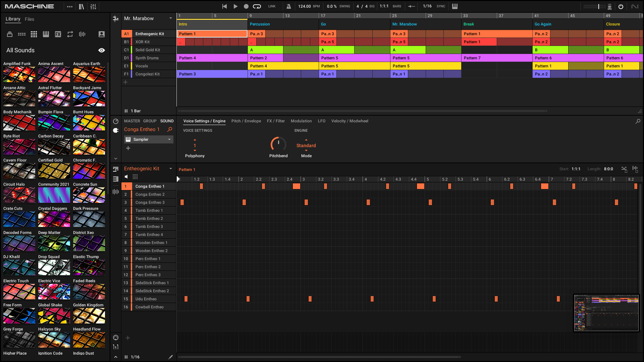Select the Groups browser icon
The width and height of the screenshot is (644, 362).
22,34
